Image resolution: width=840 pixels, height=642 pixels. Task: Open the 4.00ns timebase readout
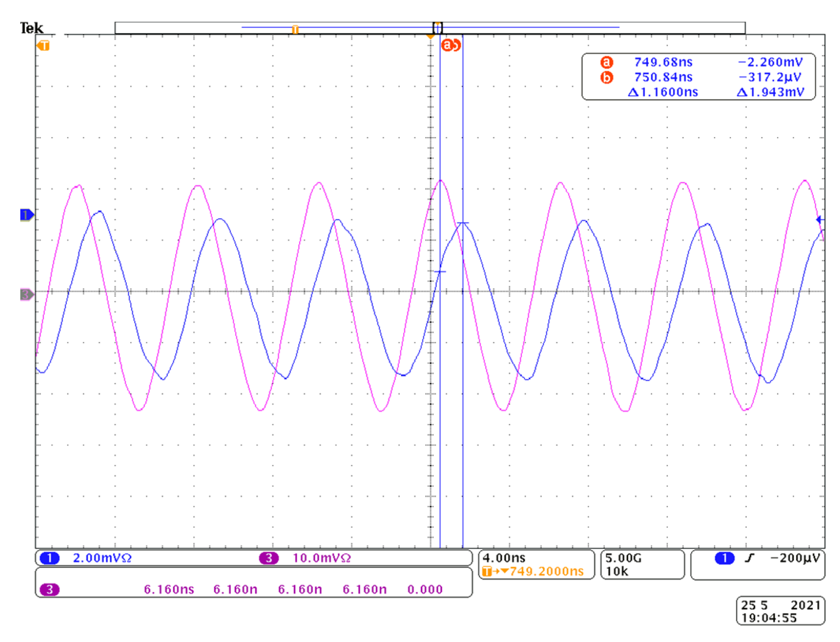click(x=504, y=558)
